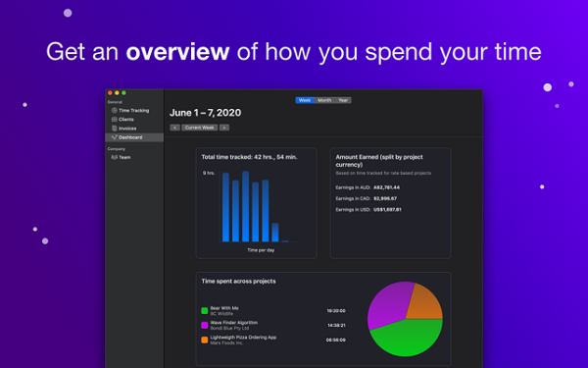Viewport: 588px width, 368px height.
Task: Click the Time per day axis label
Action: coord(261,250)
